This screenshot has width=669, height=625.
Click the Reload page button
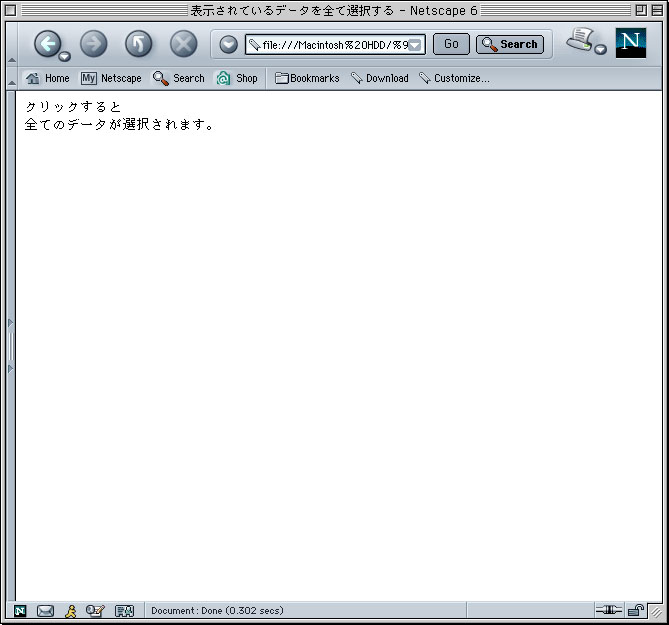point(138,44)
